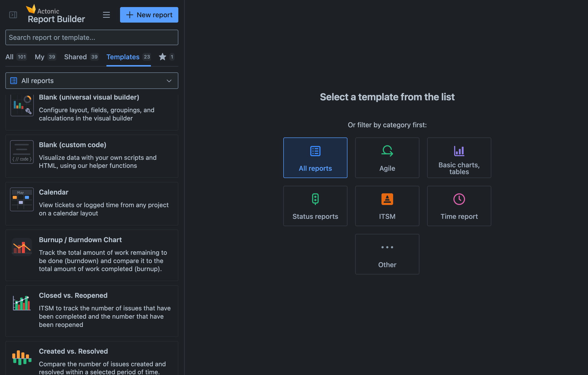Toggle the favorites star filter
Screen dimensions: 588x375
coord(162,57)
